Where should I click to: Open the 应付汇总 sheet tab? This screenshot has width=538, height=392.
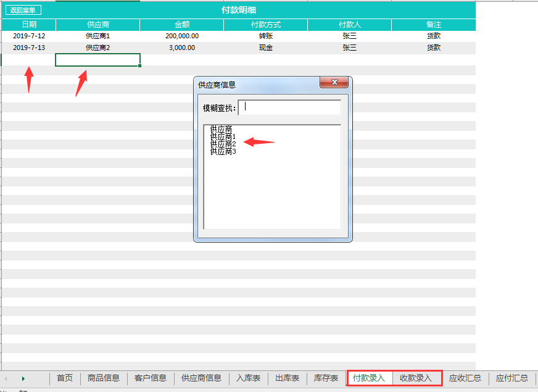pos(511,378)
